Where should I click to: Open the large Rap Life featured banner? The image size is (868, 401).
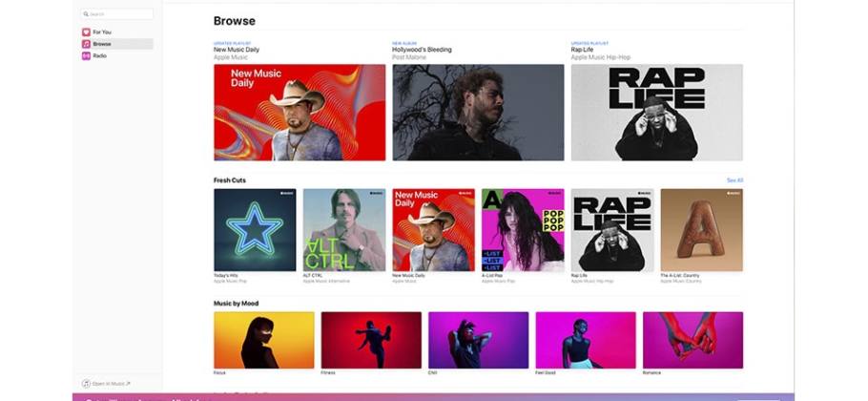pos(657,113)
